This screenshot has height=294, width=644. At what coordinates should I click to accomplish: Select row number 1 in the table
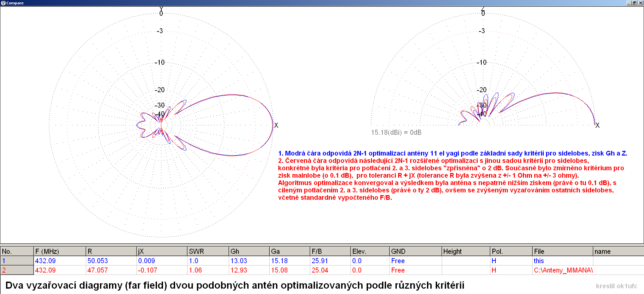pyautogui.click(x=17, y=261)
